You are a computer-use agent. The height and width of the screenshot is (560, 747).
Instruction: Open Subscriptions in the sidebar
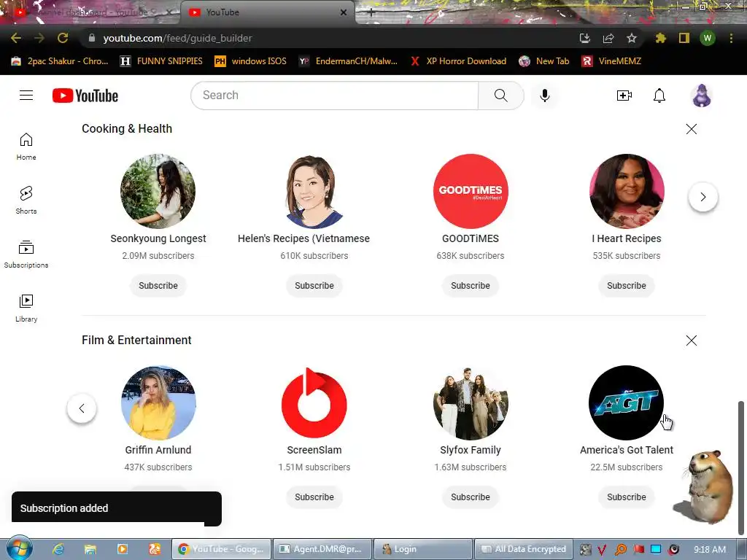[26, 254]
